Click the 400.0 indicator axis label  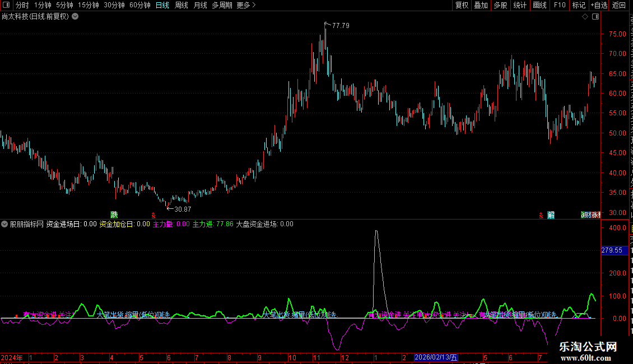[618, 227]
